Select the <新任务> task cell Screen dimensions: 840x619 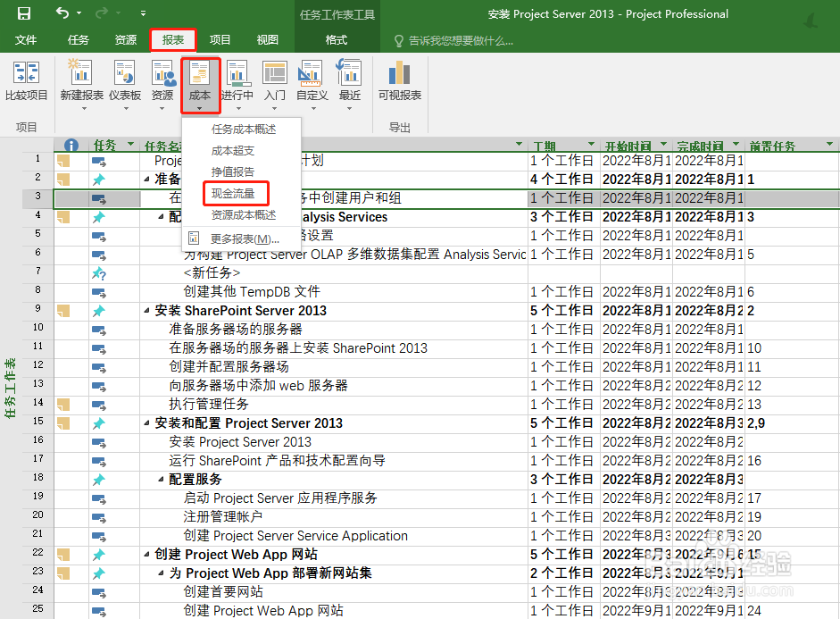212,273
